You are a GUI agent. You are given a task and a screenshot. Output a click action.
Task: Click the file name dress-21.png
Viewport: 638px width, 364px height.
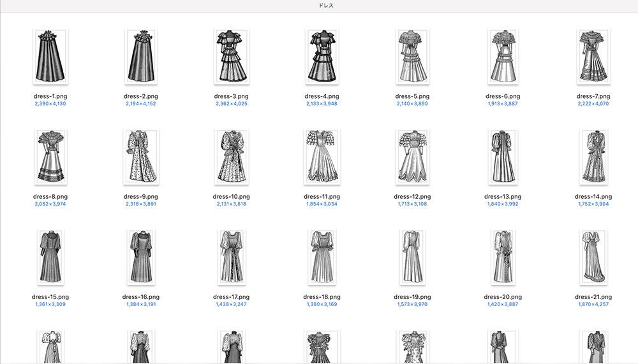593,297
